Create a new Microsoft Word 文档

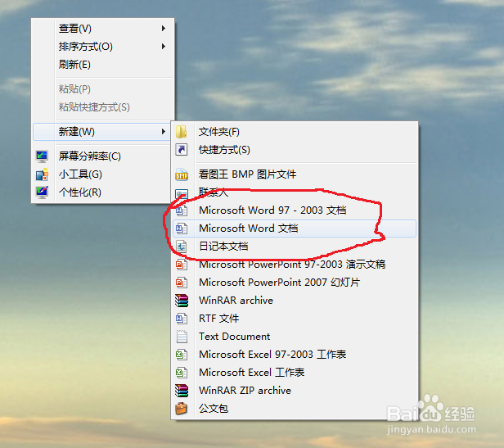point(295,229)
